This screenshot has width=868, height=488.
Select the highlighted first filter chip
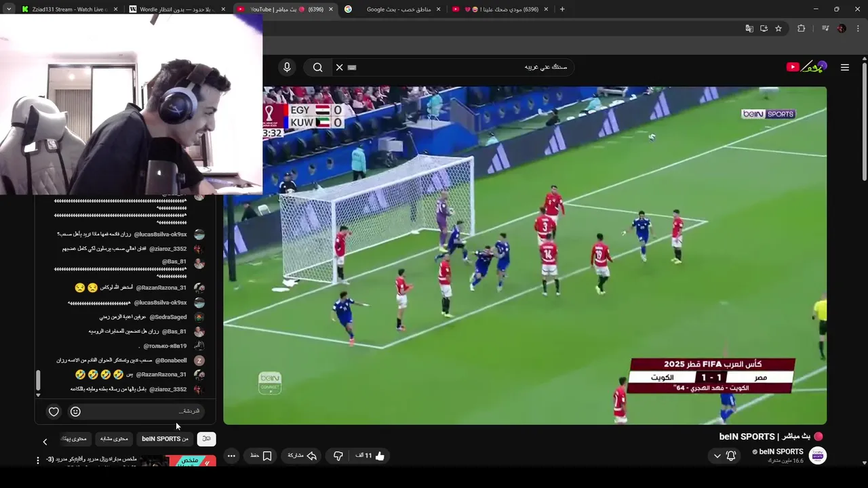click(206, 439)
